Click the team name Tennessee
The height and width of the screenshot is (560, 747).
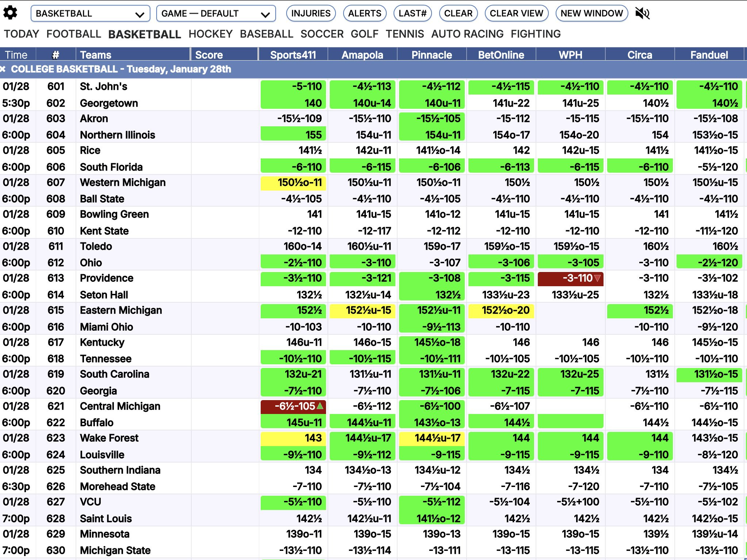[x=106, y=359]
